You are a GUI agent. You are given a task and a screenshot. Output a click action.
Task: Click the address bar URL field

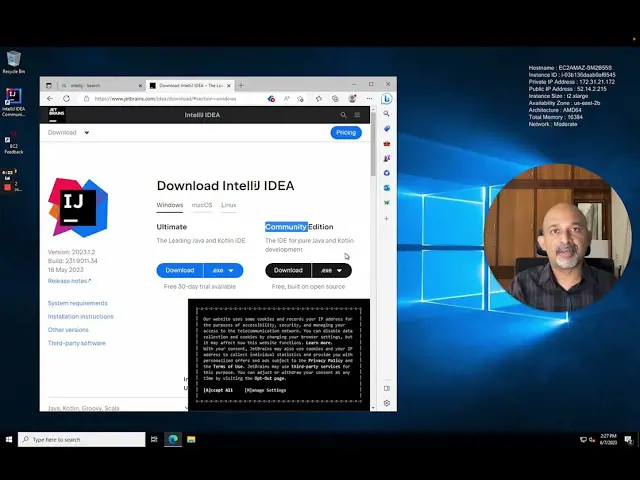165,99
